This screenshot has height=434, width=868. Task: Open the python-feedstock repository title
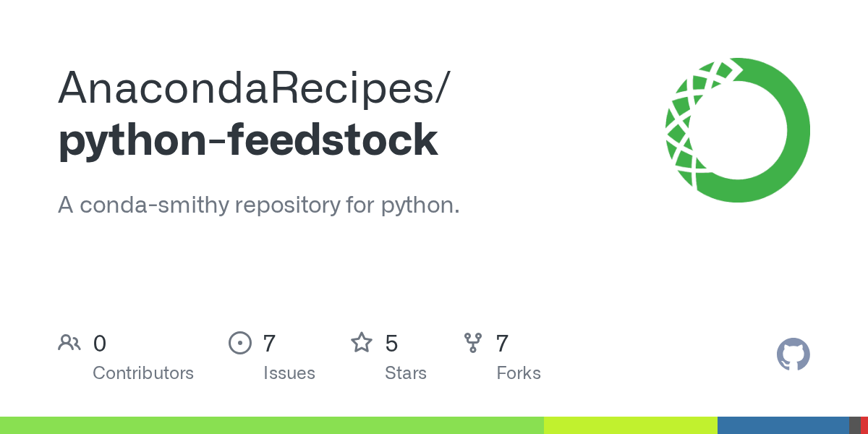(x=248, y=140)
